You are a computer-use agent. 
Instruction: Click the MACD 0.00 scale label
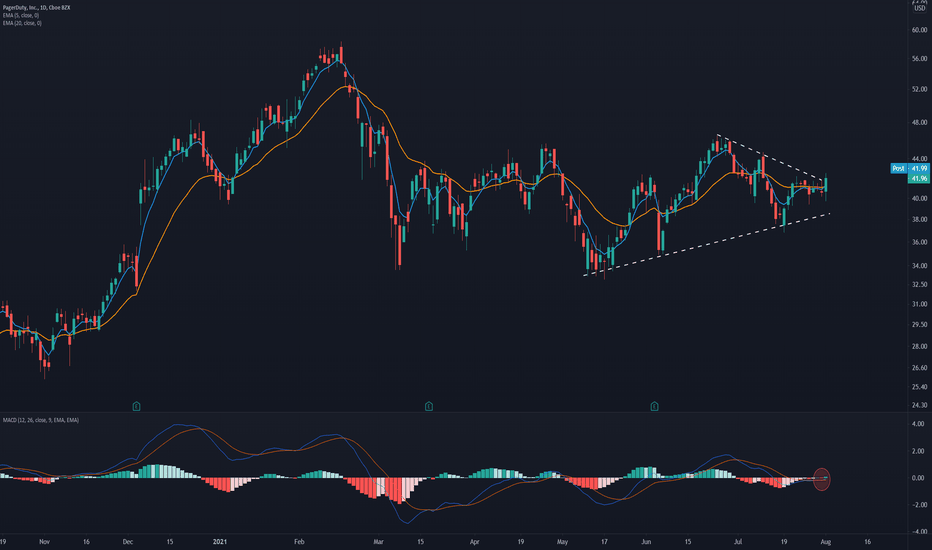click(x=918, y=478)
